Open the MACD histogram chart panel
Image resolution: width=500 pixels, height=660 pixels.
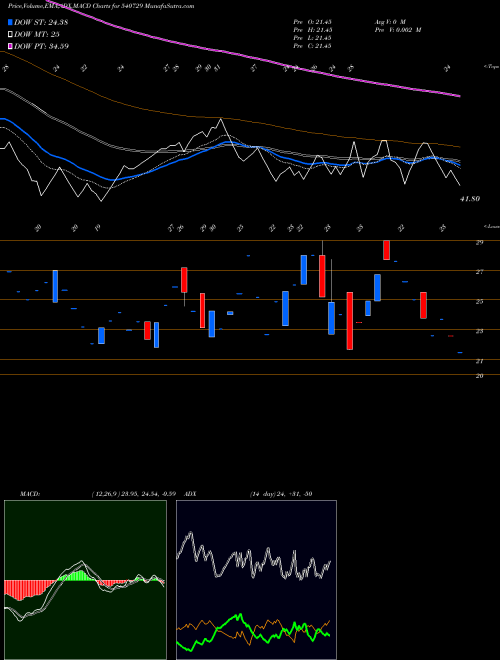pos(85,580)
